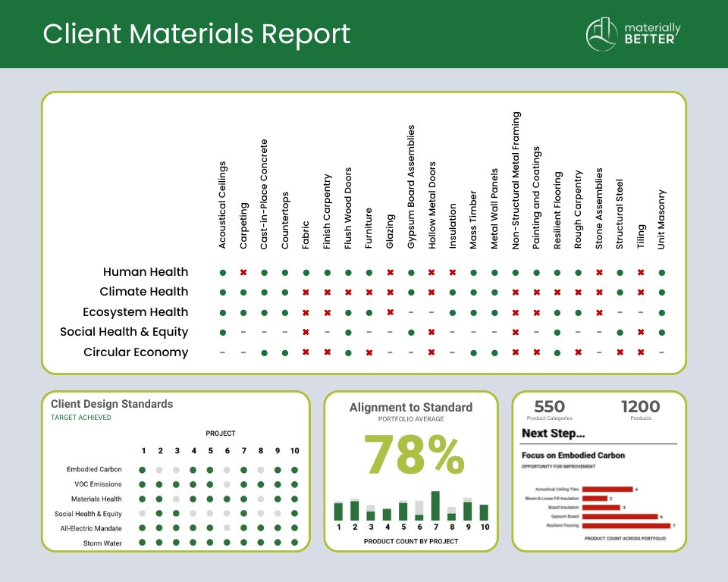Toggle the Embodied Carbon dot for Project 2
This screenshot has height=582, width=728.
(x=158, y=470)
